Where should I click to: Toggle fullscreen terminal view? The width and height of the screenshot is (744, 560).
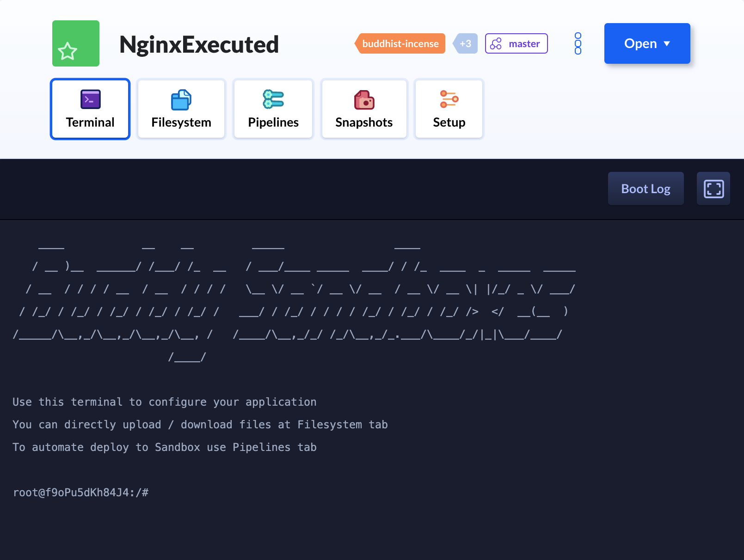713,189
